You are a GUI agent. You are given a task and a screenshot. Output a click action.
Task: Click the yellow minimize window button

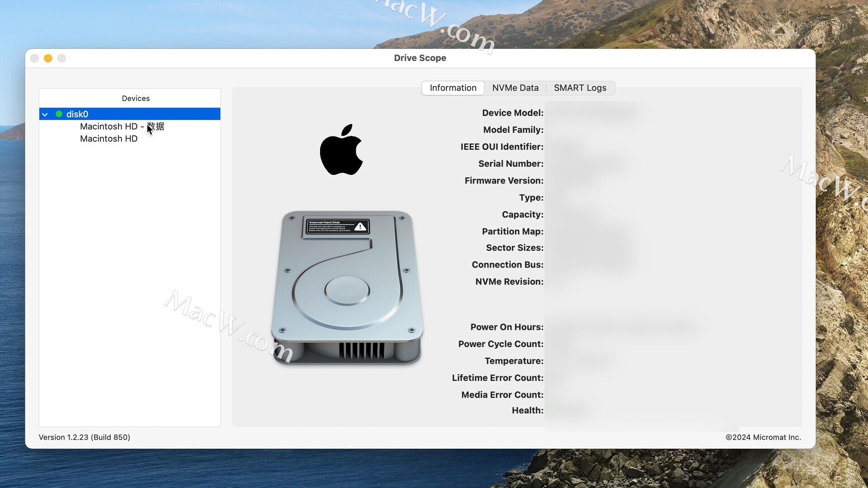[48, 58]
